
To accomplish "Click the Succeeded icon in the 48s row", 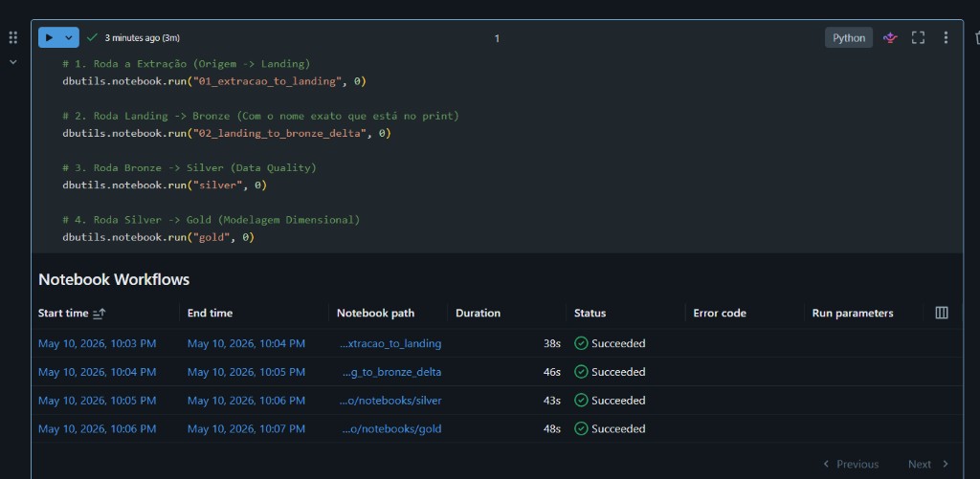I will click(x=581, y=429).
